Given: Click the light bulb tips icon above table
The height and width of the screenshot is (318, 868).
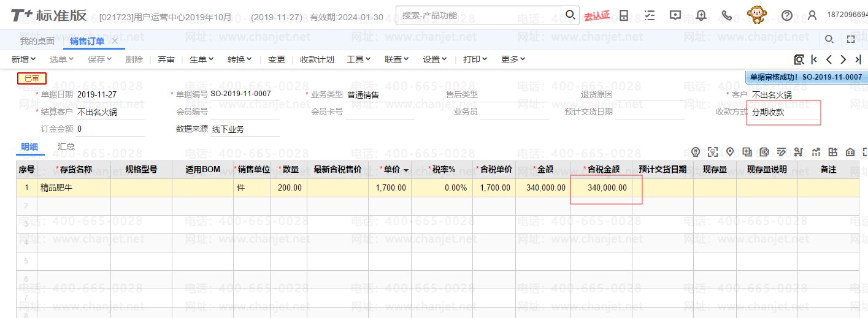Looking at the screenshot, I should pyautogui.click(x=696, y=152).
